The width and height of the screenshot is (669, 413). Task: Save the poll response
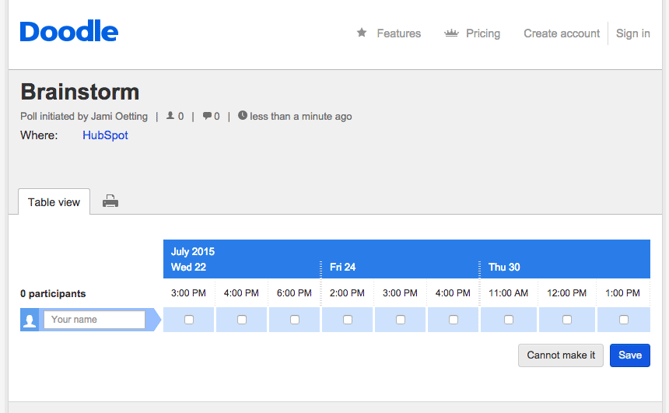(630, 355)
